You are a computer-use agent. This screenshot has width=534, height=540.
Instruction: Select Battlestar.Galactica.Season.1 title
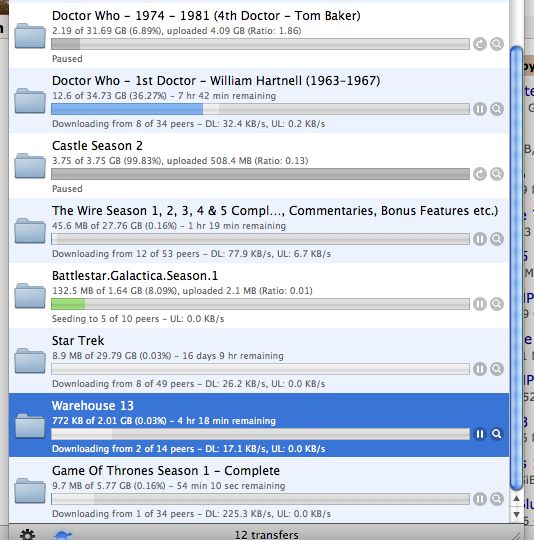point(135,276)
